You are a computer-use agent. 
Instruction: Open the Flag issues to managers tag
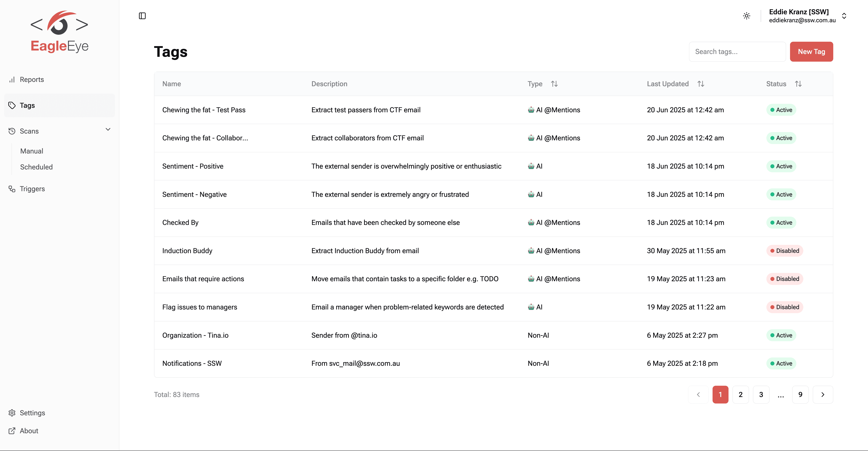click(x=200, y=307)
